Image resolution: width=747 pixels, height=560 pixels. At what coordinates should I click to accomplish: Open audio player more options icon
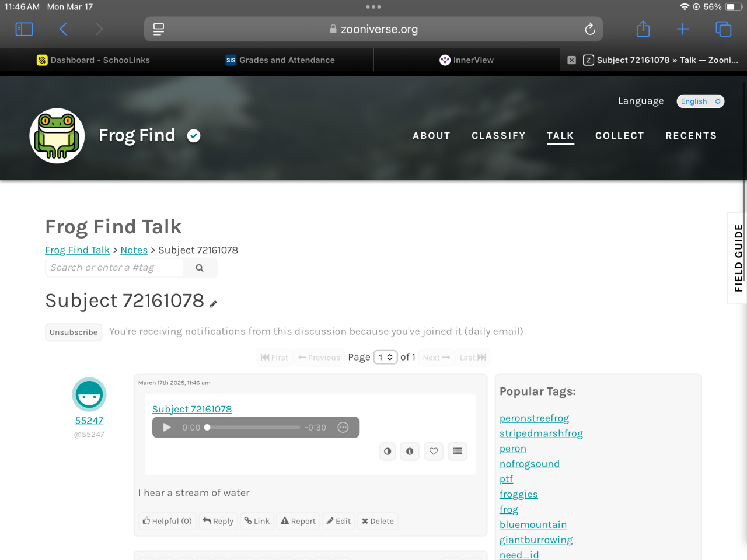343,428
